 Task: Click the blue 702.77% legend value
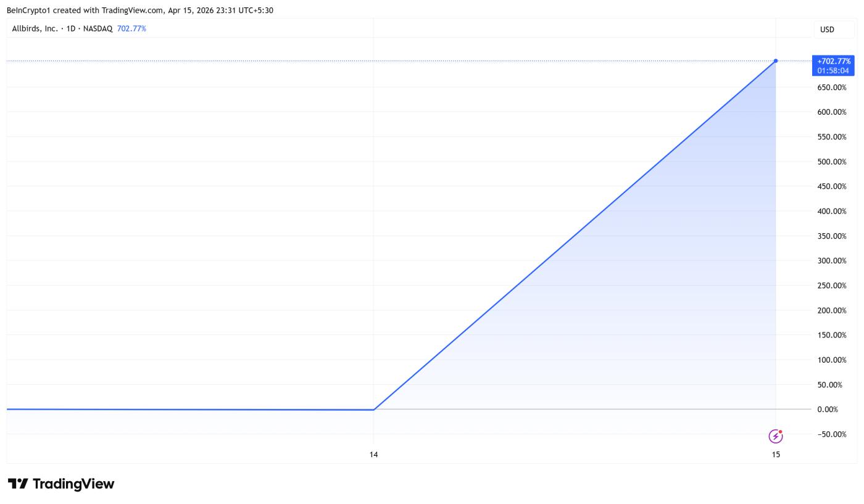point(131,28)
